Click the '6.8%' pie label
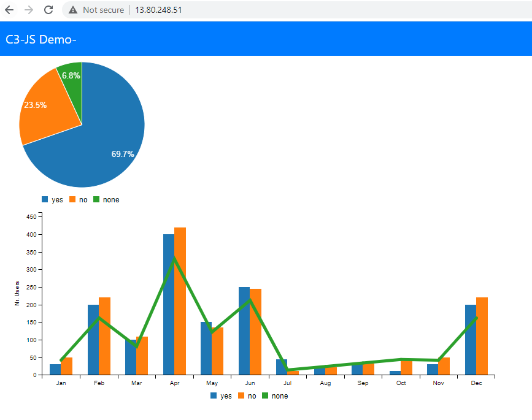 [71, 75]
